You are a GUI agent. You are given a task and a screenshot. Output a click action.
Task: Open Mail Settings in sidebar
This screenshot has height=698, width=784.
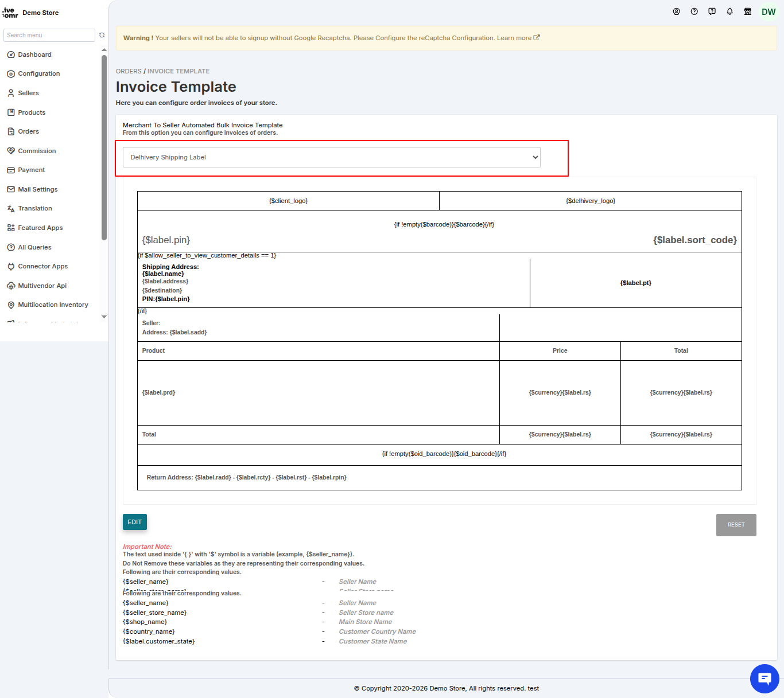click(37, 189)
